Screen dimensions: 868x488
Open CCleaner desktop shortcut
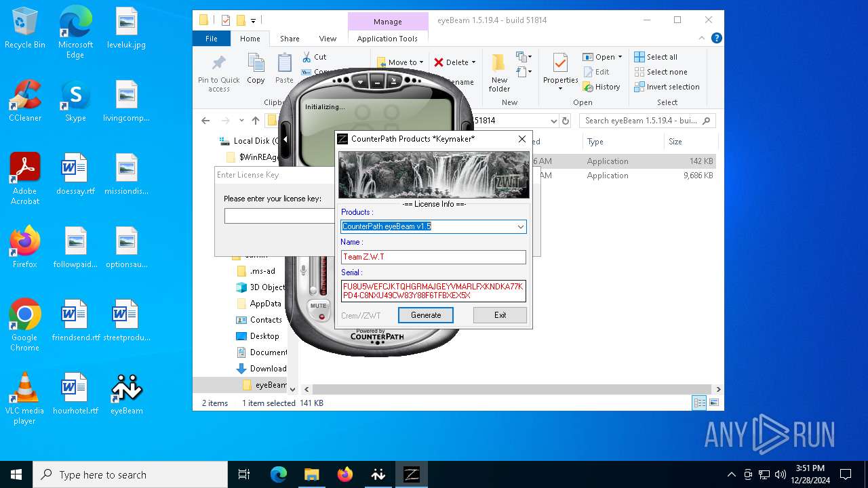[x=25, y=101]
